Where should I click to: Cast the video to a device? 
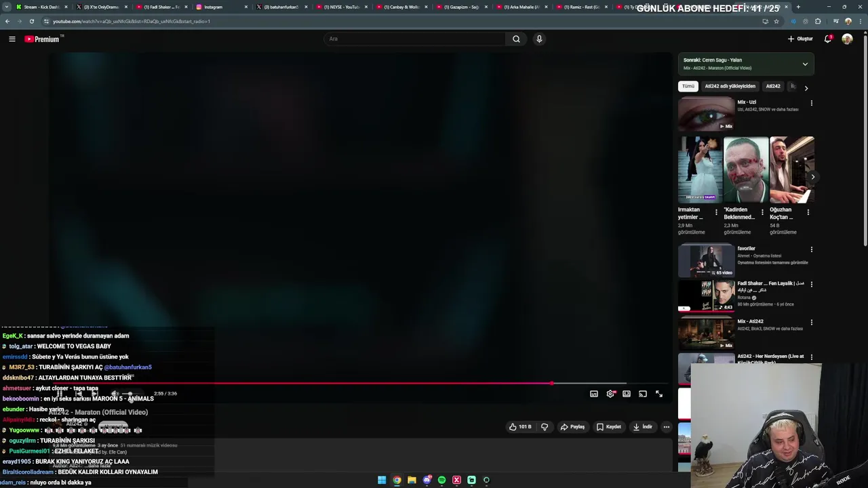coord(643,394)
